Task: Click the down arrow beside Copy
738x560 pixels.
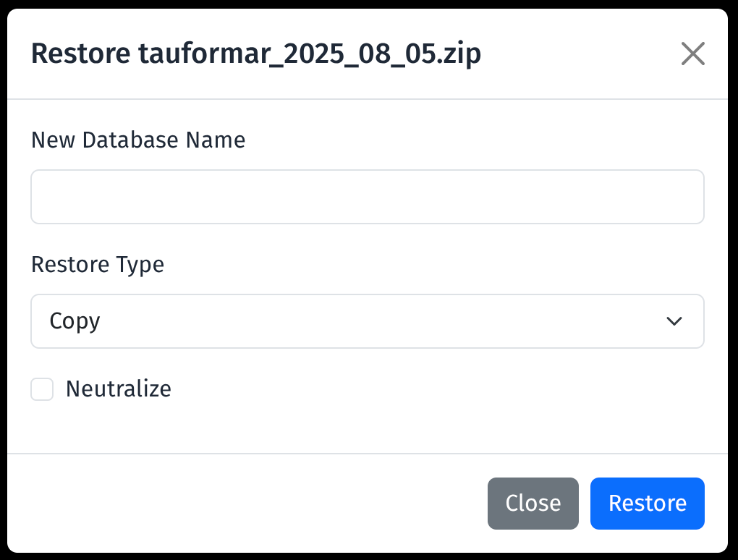Action: (674, 321)
